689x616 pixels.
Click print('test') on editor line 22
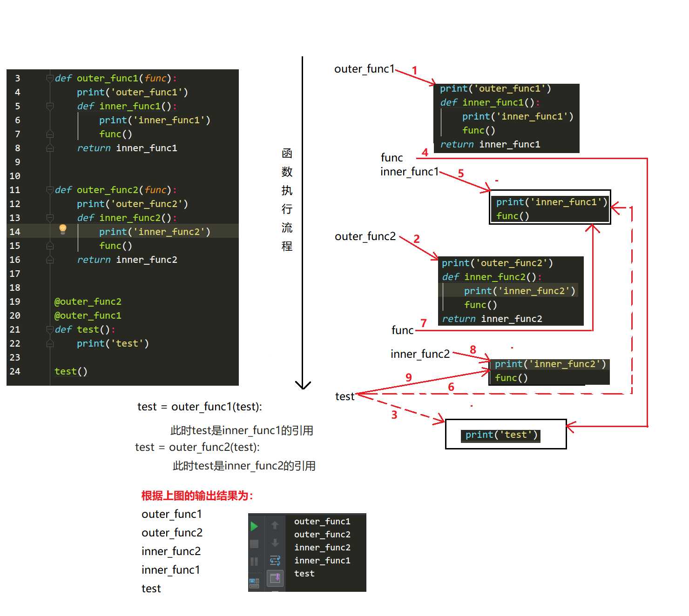[113, 344]
